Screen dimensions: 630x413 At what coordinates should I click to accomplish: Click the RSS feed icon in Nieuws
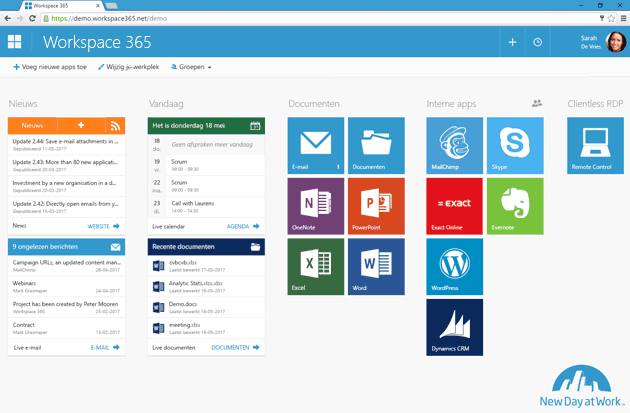(115, 126)
